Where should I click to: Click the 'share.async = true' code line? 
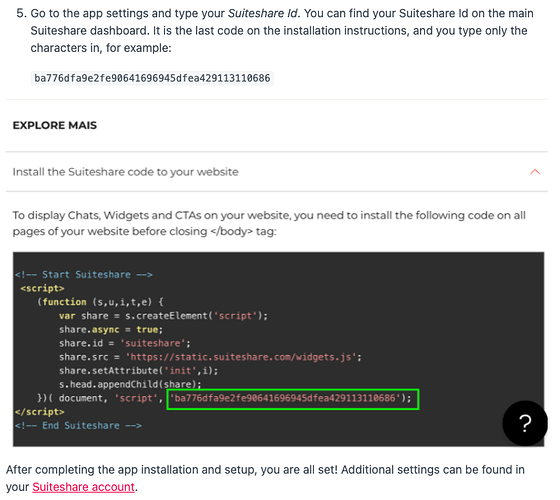click(111, 329)
